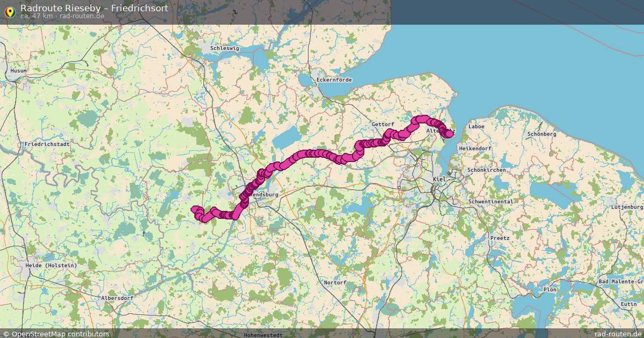This screenshot has height=338, width=644.
Task: Click the Schönberg town label
Action: 542,134
